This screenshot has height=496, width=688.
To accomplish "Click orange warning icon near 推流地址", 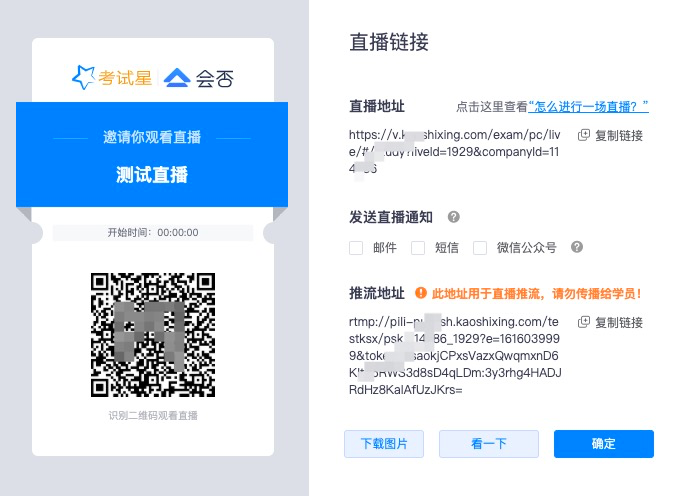I will tap(421, 293).
